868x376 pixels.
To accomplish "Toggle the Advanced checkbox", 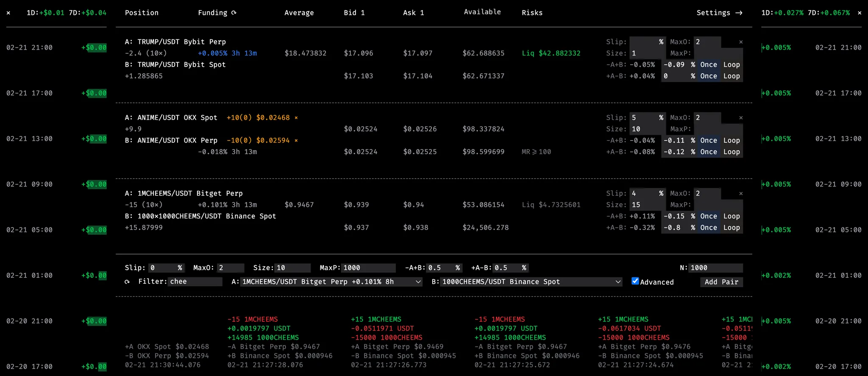I will click(635, 281).
